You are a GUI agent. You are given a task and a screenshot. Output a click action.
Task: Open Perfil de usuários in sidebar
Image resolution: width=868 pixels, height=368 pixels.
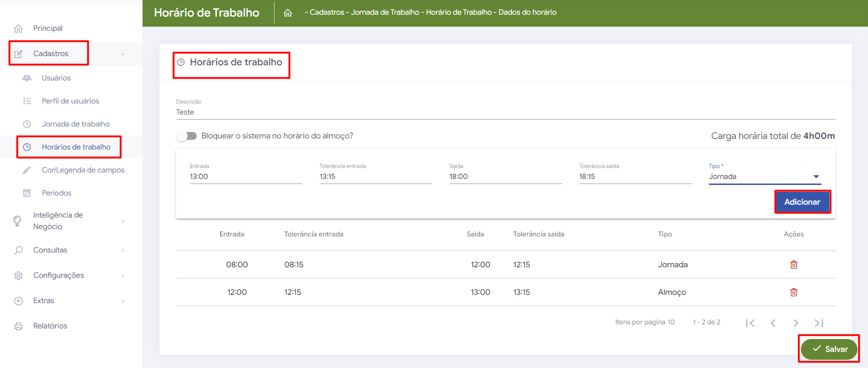click(70, 101)
